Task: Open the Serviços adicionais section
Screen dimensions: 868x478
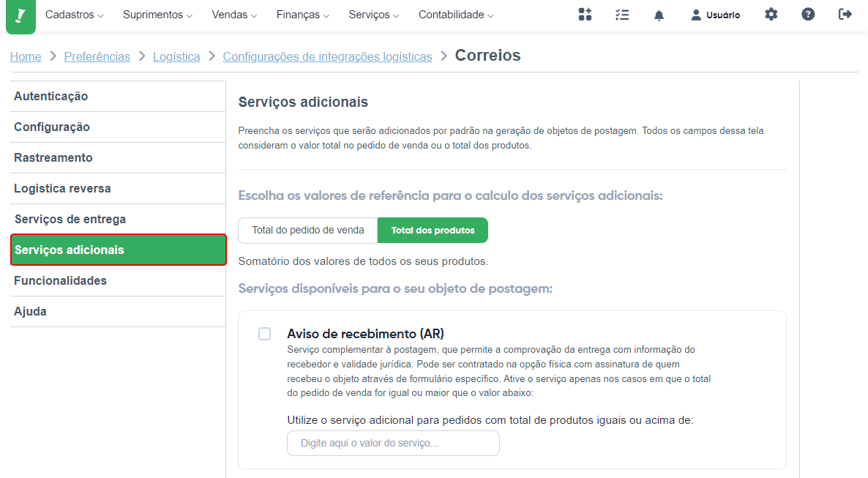Action: tap(119, 250)
